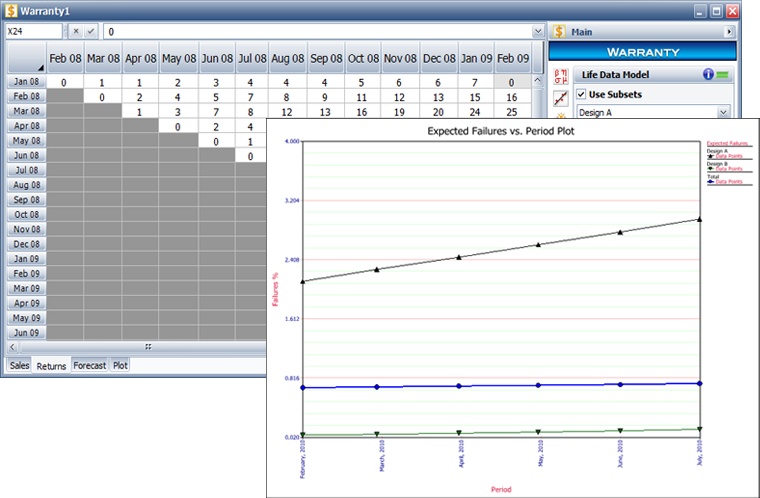This screenshot has height=498, width=760.
Task: Click the dollar sign Main panel icon
Action: pos(558,32)
